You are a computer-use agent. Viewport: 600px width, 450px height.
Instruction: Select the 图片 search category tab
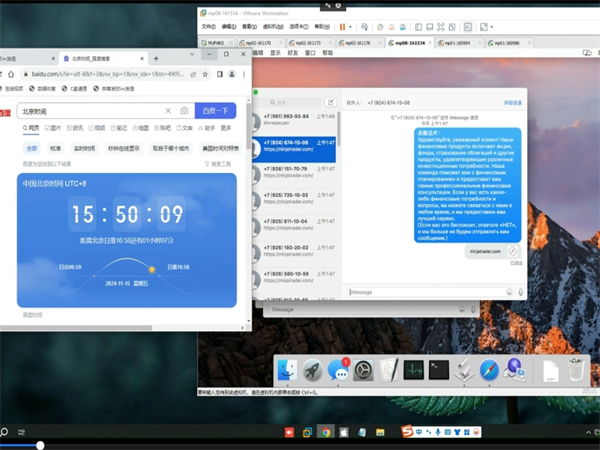click(x=53, y=128)
